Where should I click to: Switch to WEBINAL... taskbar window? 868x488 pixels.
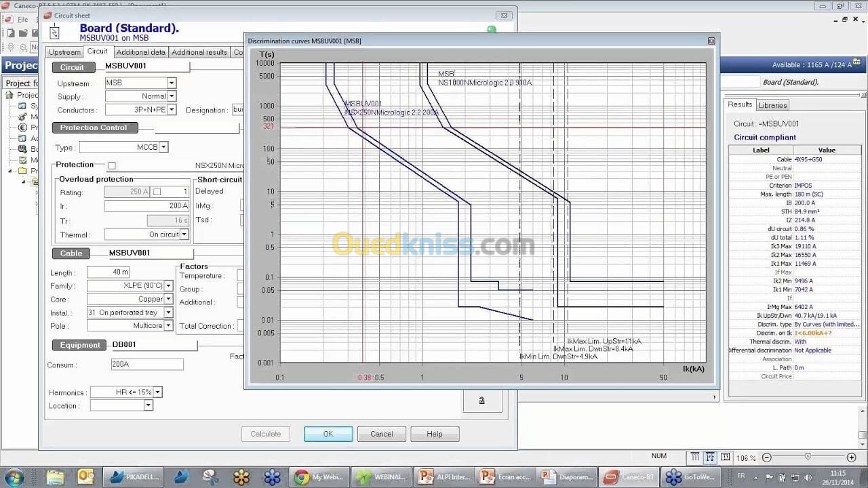(x=381, y=477)
